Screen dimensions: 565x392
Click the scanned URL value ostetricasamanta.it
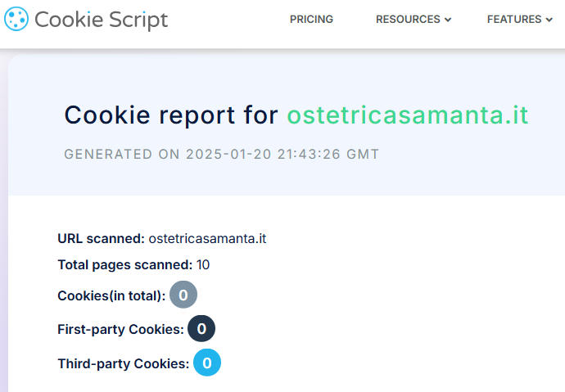click(x=207, y=239)
